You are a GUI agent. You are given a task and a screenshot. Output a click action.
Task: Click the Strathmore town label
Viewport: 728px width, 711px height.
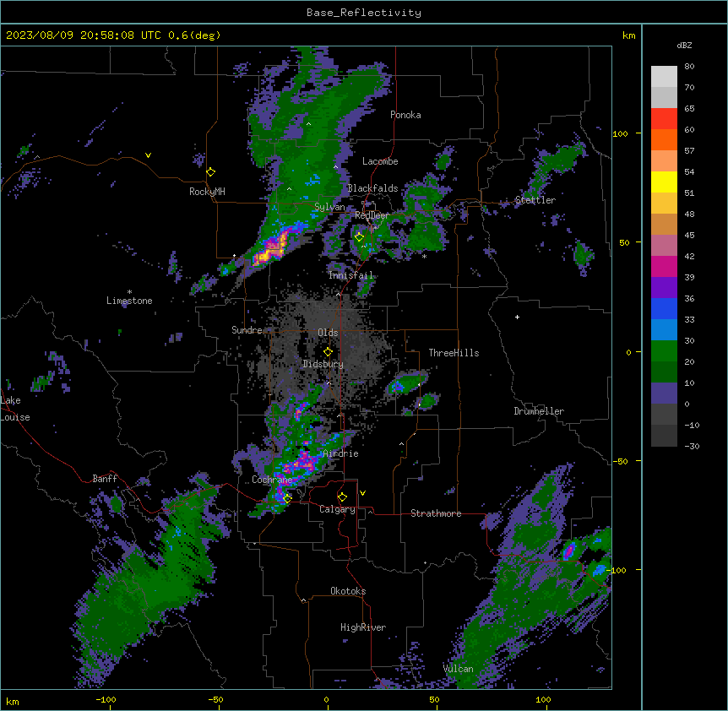(x=436, y=513)
